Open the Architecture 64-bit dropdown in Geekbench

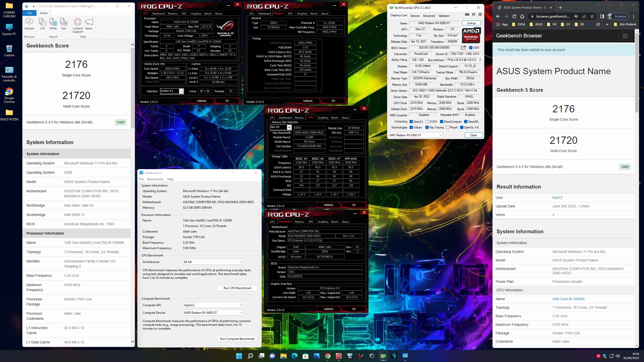click(213, 262)
